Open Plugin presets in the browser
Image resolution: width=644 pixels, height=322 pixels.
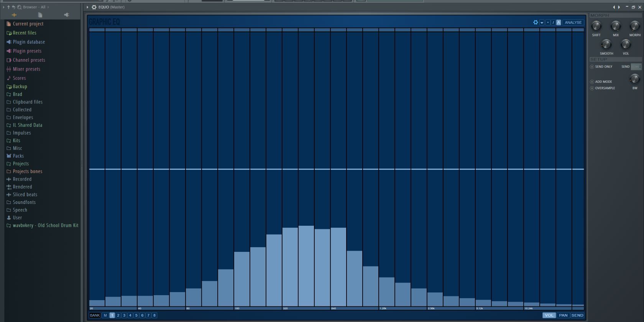24,51
